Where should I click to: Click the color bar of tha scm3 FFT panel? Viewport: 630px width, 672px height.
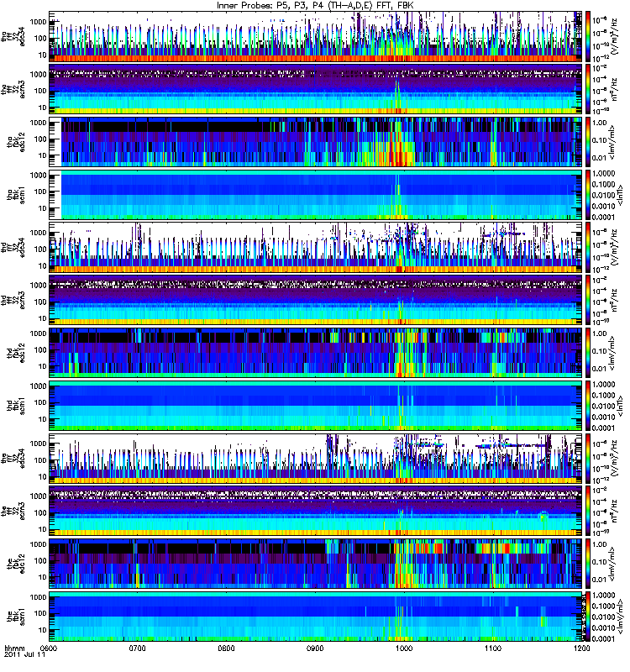(587, 90)
